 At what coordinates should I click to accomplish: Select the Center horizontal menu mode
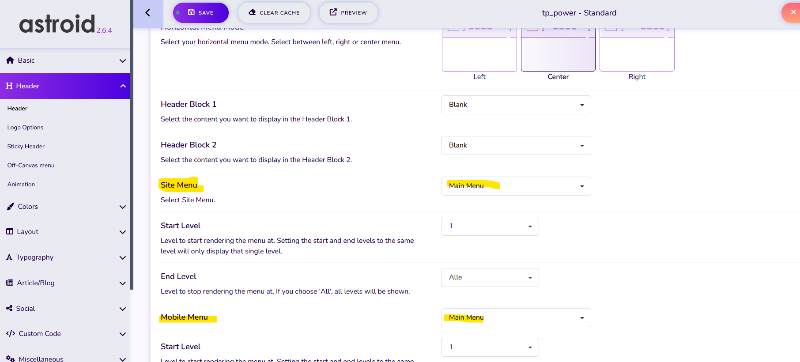pos(558,49)
